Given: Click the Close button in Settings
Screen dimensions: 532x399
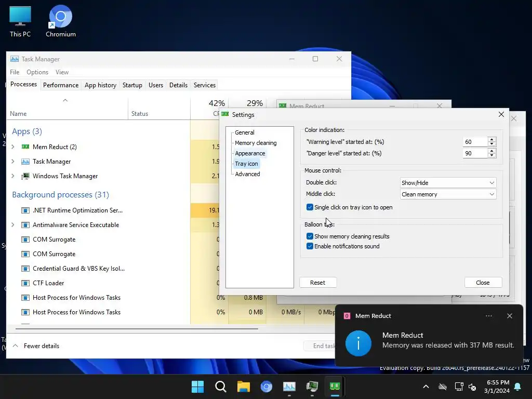Looking at the screenshot, I should click(483, 283).
